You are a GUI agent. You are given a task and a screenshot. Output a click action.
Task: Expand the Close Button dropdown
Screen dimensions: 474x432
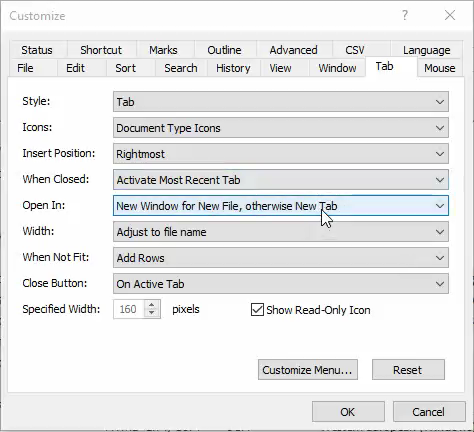pos(281,284)
